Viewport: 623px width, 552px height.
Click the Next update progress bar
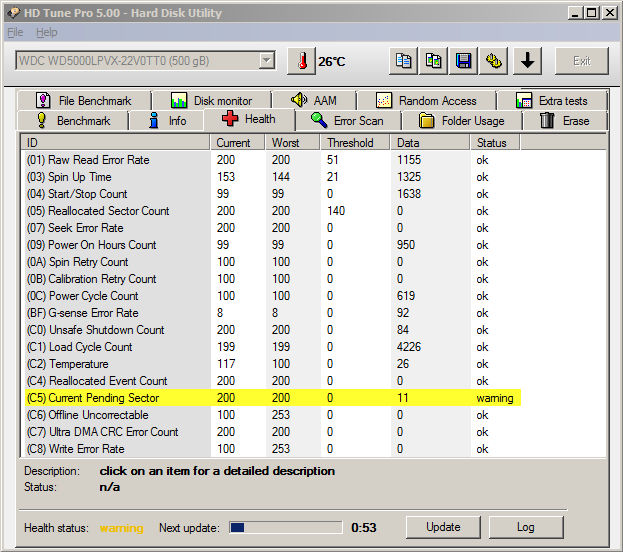point(285,527)
